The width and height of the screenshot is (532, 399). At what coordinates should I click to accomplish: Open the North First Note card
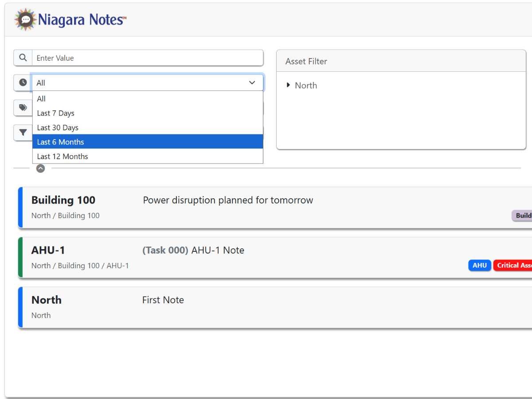163,300
